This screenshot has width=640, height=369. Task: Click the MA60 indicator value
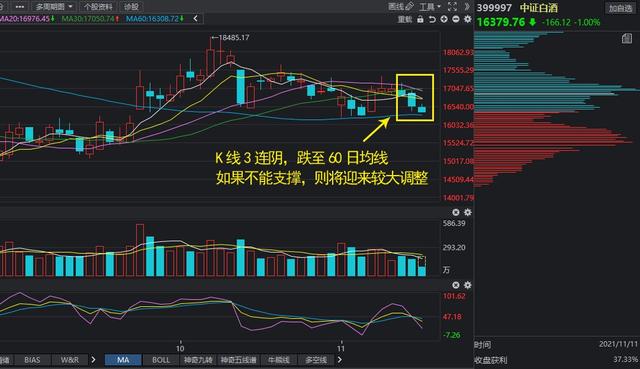pyautogui.click(x=154, y=19)
